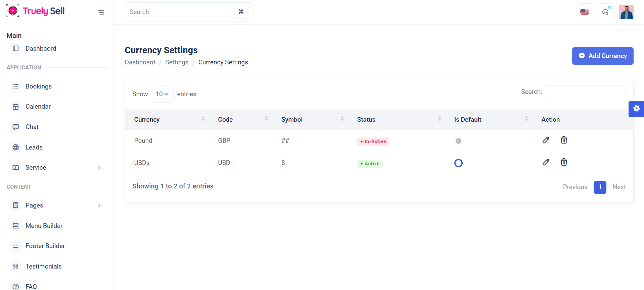The width and height of the screenshot is (644, 290).
Task: Open Bookings from the sidebar
Action: click(39, 86)
